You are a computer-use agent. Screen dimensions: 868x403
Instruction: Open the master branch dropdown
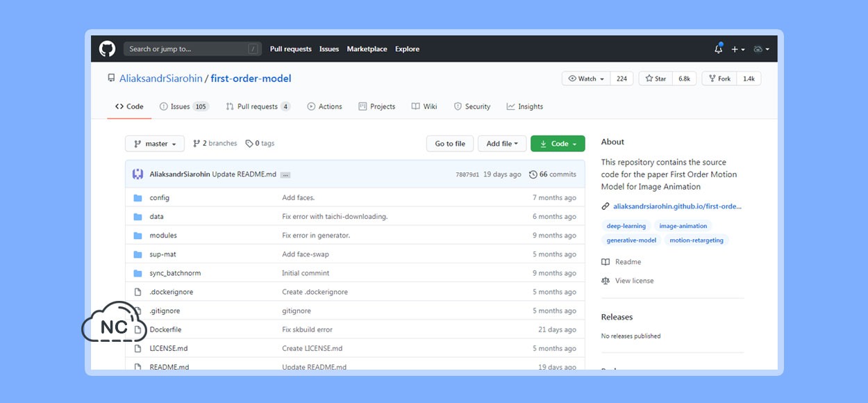155,144
